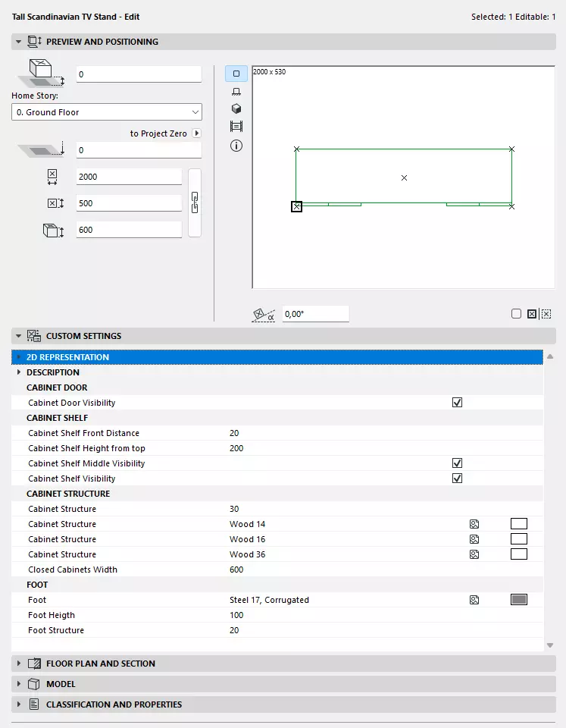
Task: Show preview picture filmstrip icon
Action: point(236,127)
